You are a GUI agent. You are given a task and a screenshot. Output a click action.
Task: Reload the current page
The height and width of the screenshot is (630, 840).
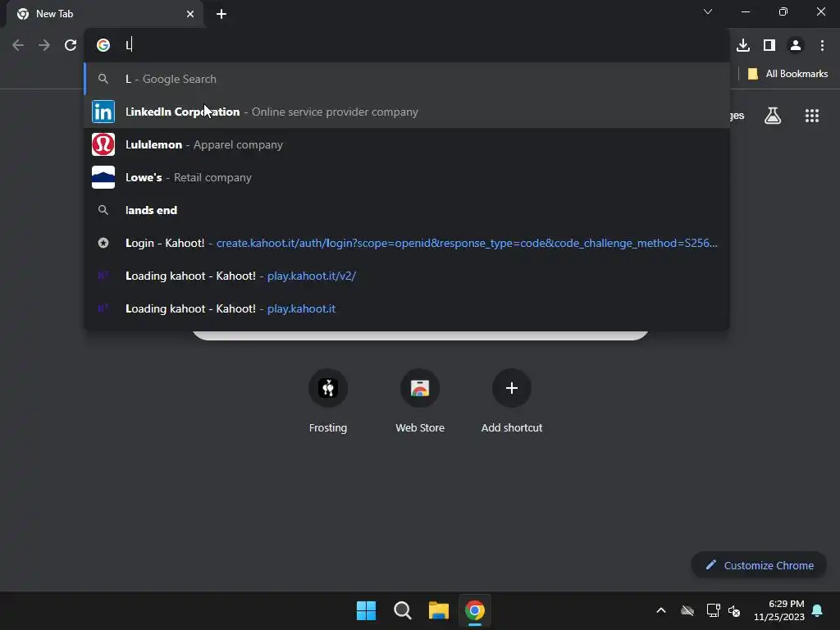[x=71, y=45]
